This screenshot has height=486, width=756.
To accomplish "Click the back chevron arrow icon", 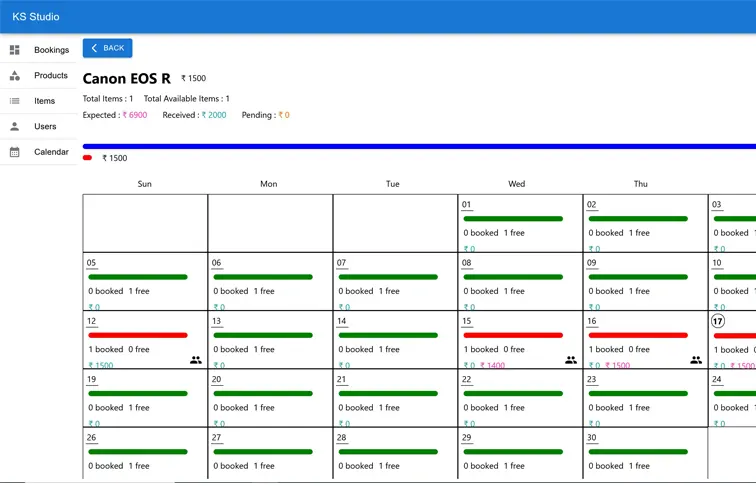I will point(94,48).
